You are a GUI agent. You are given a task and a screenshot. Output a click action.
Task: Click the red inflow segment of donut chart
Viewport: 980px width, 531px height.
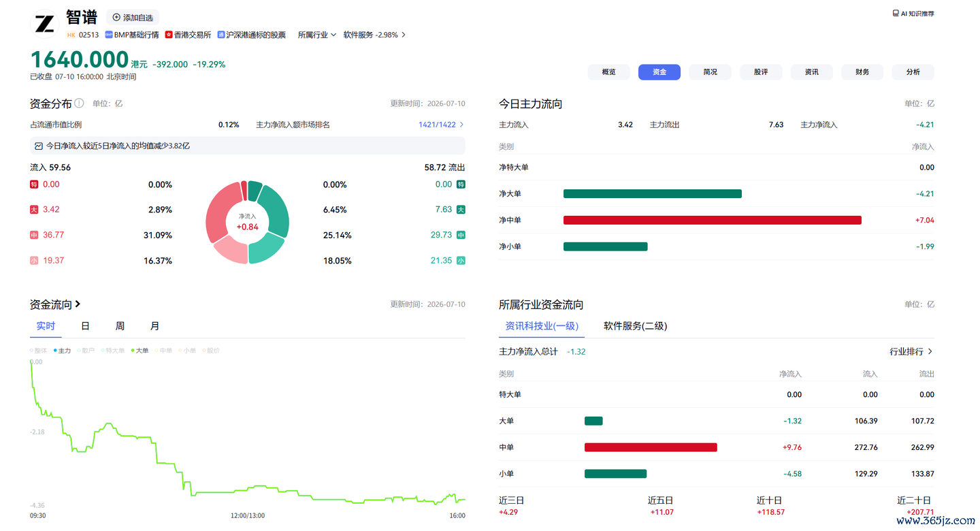[x=219, y=214]
